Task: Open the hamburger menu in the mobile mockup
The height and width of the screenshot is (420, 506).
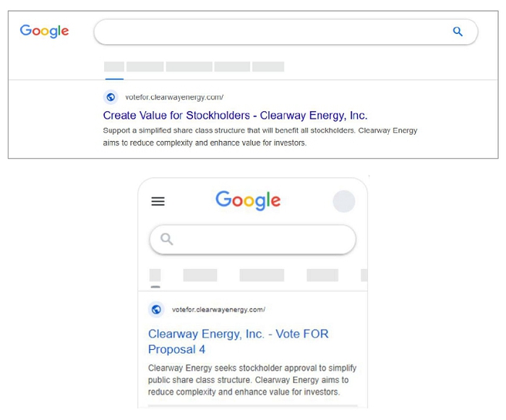Action: click(x=158, y=202)
